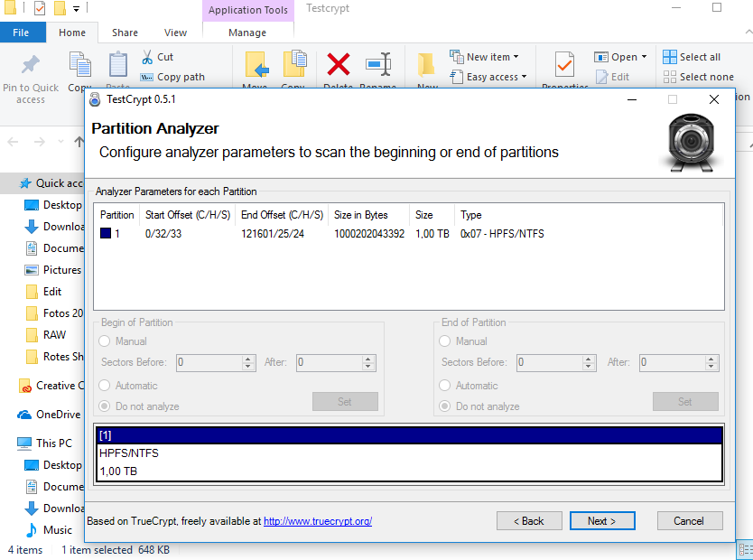Click the Begin of Partition Set button
753x560 pixels.
tap(345, 402)
